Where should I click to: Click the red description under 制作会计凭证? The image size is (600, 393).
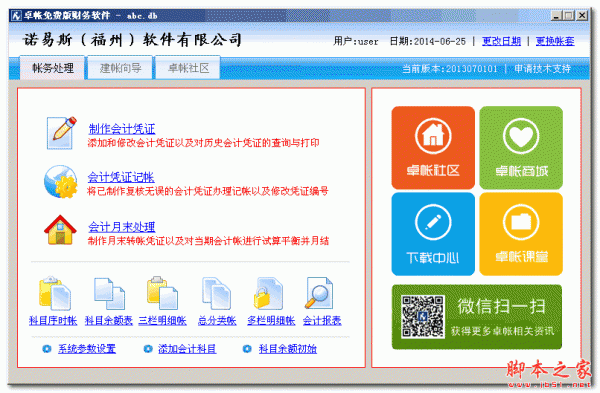(x=204, y=143)
